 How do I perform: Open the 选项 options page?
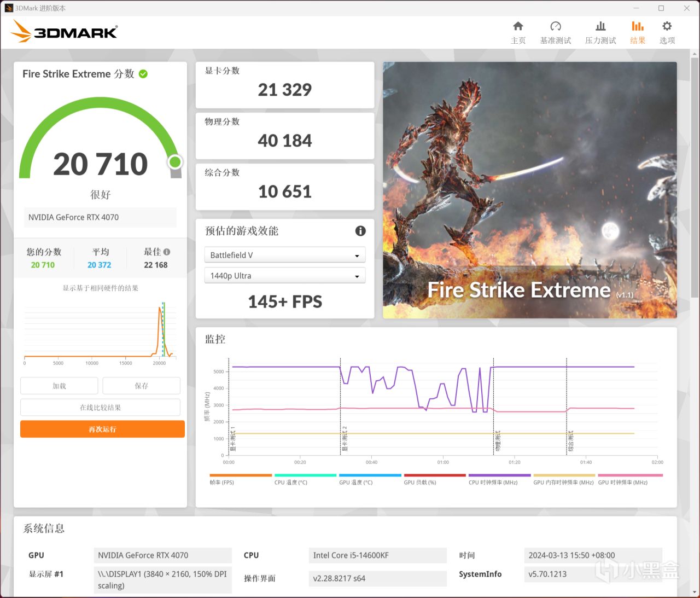click(667, 33)
